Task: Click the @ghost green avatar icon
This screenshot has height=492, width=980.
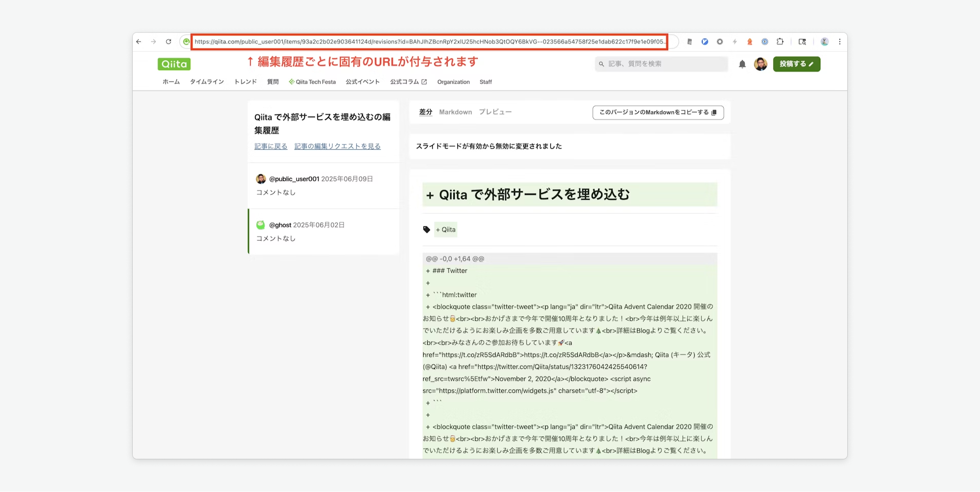Action: [261, 225]
